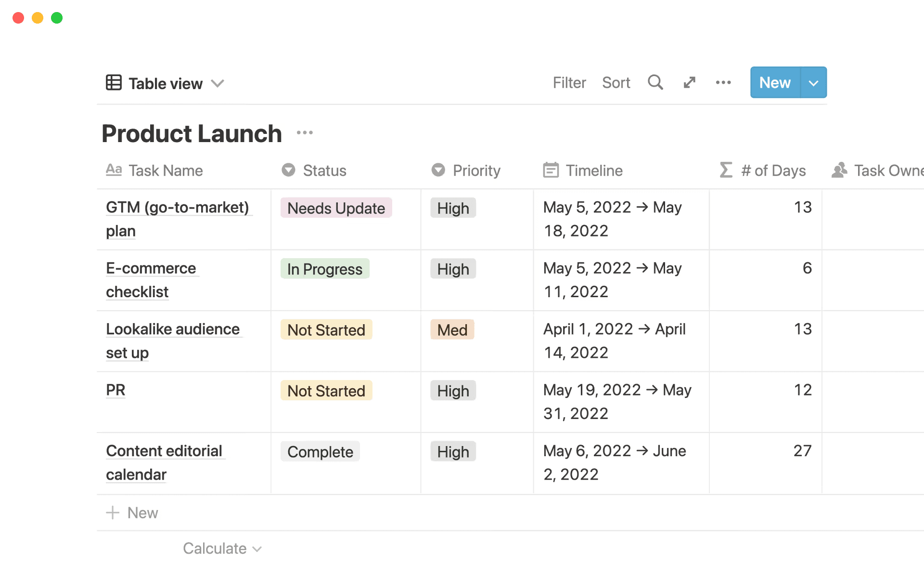The height and width of the screenshot is (578, 924).
Task: Click the person icon on Task Owner column
Action: pyautogui.click(x=839, y=170)
